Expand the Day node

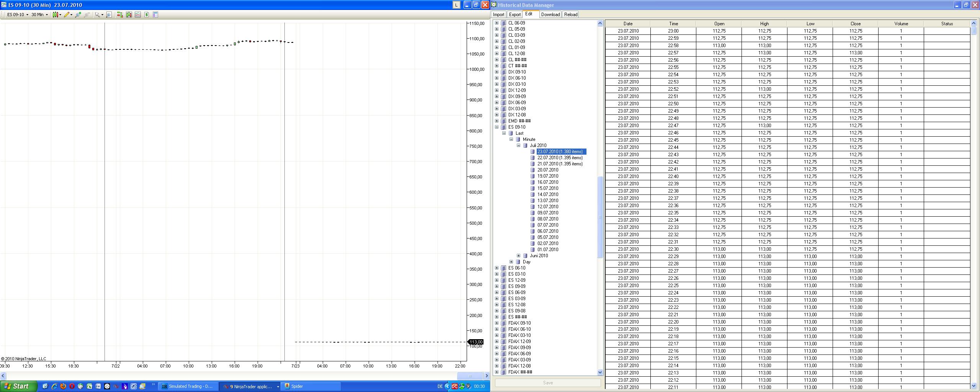[x=511, y=262]
